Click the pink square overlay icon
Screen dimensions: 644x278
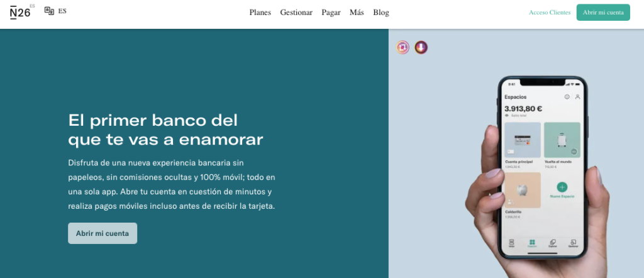pos(403,47)
